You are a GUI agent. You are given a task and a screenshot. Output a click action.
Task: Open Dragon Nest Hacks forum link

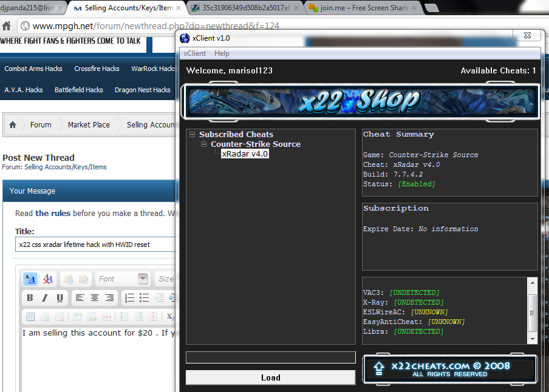(143, 90)
